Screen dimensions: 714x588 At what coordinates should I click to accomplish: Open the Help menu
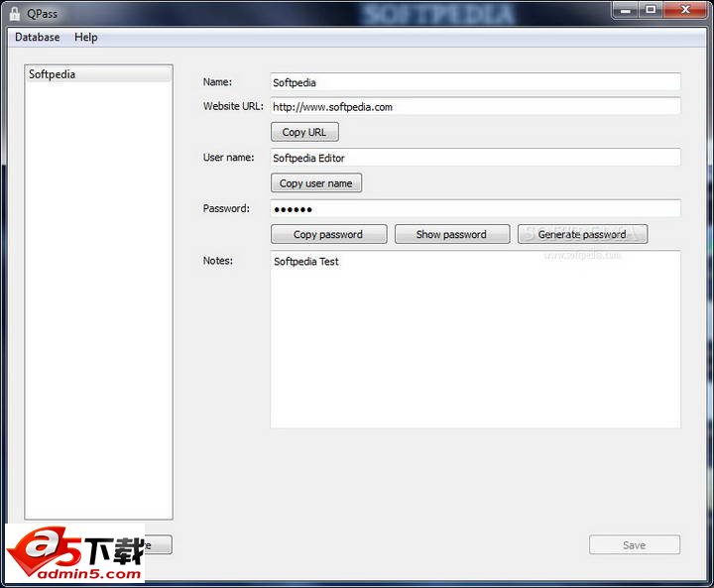point(86,38)
